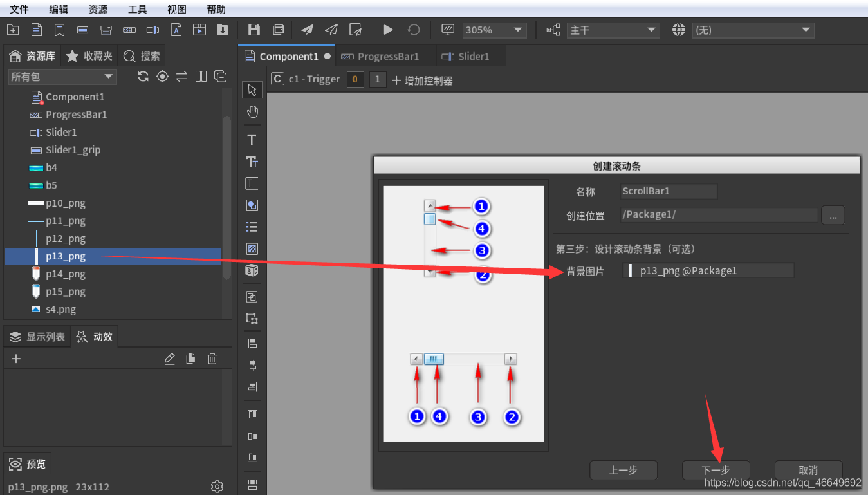Click the 背景图片 p13_png resource field
The image size is (868, 495).
pos(708,271)
